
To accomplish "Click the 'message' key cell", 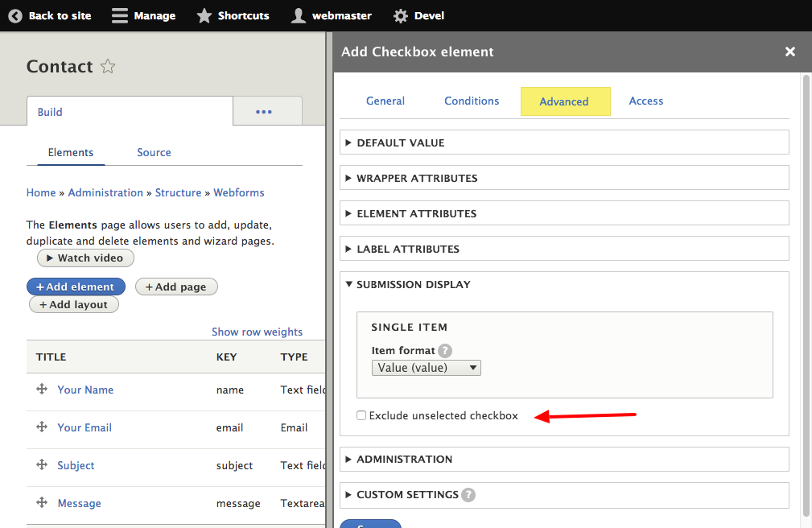I will (x=238, y=503).
